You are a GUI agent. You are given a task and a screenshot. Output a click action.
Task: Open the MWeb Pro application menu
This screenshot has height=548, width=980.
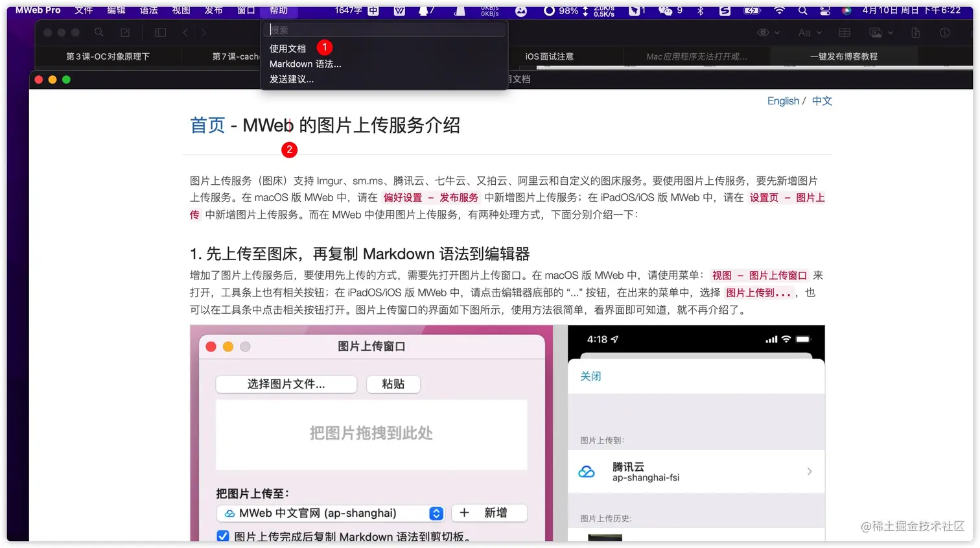coord(38,10)
